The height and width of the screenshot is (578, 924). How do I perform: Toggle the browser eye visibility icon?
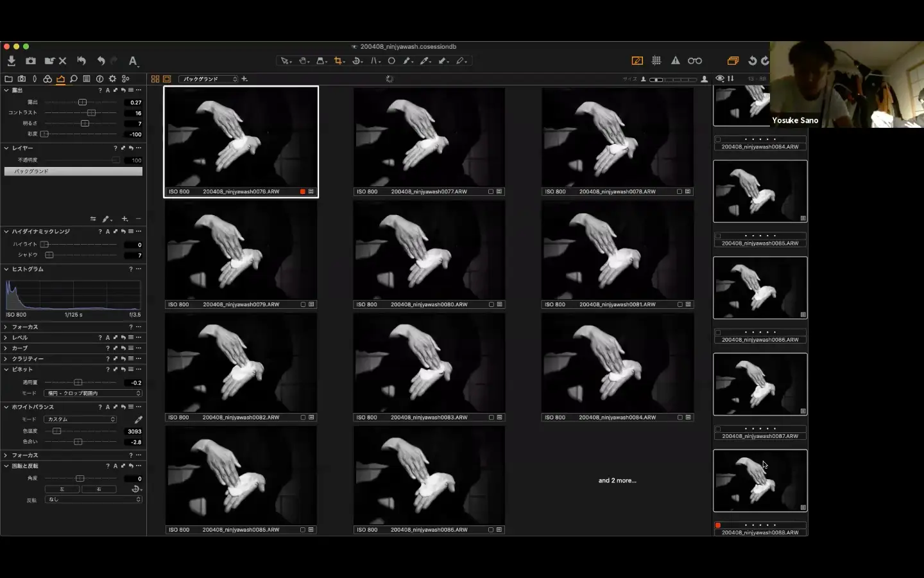click(720, 79)
